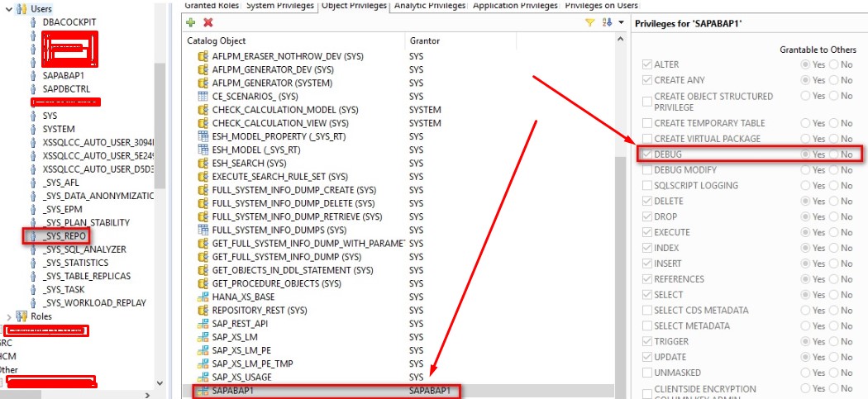868x399 pixels.
Task: Click the REPOSITORY_REST procedure icon
Action: 202,310
